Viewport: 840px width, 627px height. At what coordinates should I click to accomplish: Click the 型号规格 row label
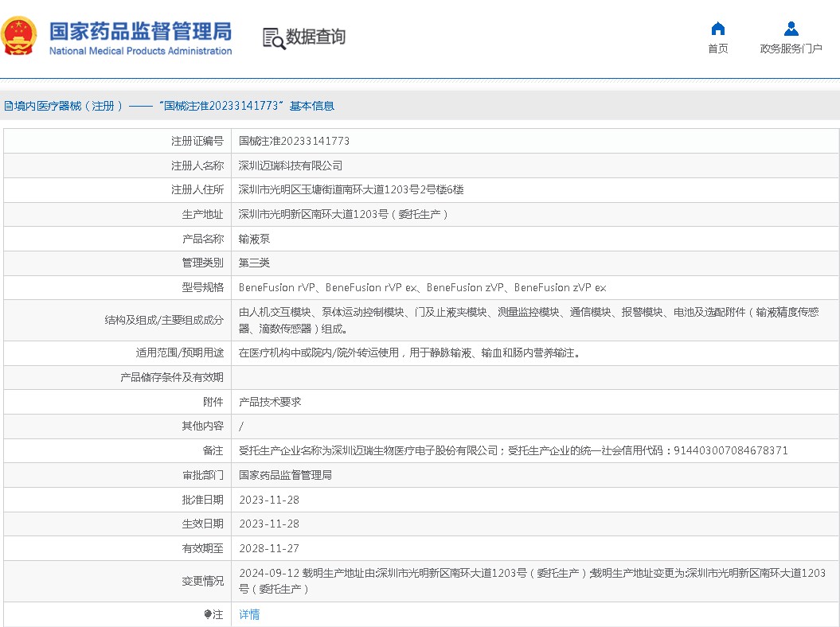coord(202,287)
